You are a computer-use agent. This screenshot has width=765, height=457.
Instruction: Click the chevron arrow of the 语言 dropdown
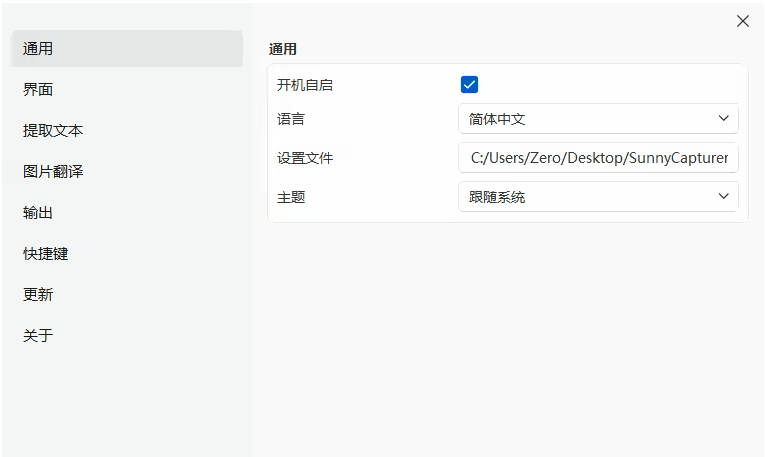724,119
